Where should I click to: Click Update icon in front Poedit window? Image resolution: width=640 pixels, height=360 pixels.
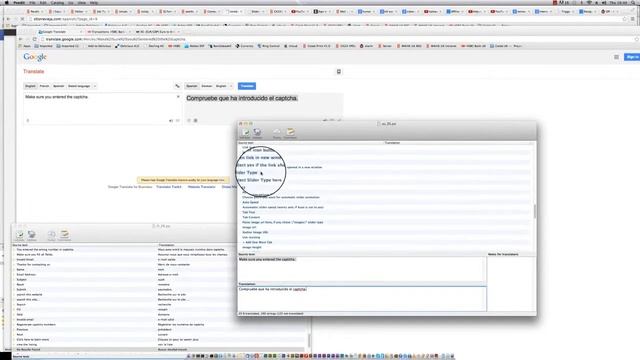pyautogui.click(x=257, y=133)
